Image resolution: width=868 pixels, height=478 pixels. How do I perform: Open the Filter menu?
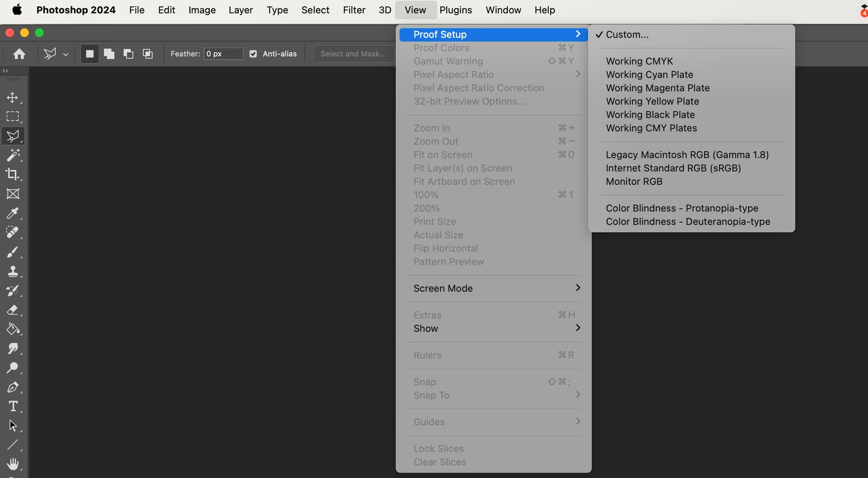click(354, 10)
